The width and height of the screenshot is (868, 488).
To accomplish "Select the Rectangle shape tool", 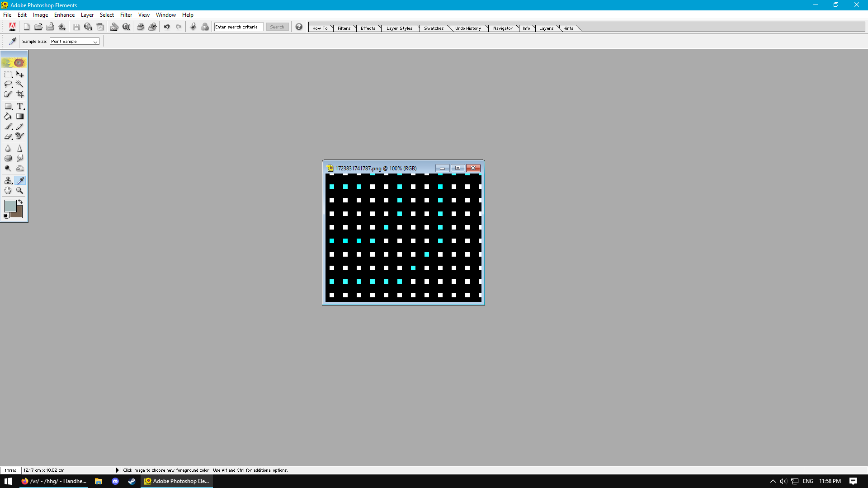I will [x=8, y=107].
